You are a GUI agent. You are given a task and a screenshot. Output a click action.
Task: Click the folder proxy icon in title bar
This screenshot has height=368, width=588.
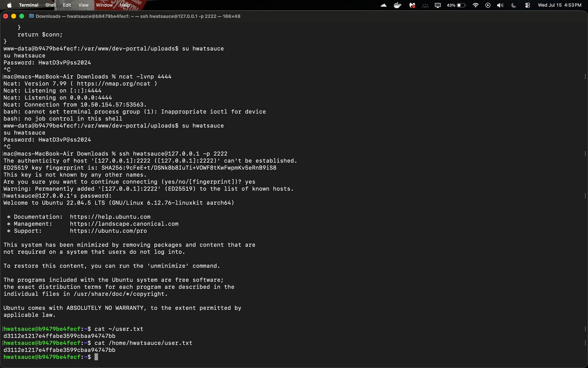tap(31, 16)
